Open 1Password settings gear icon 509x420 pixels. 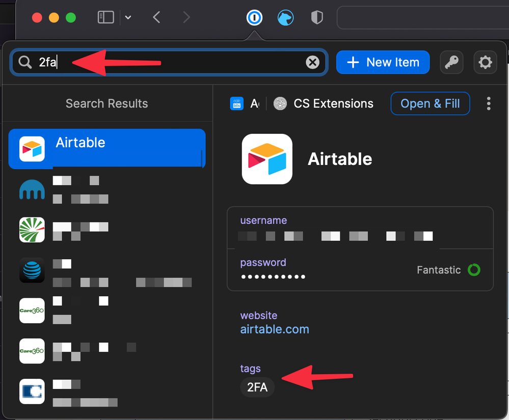485,63
